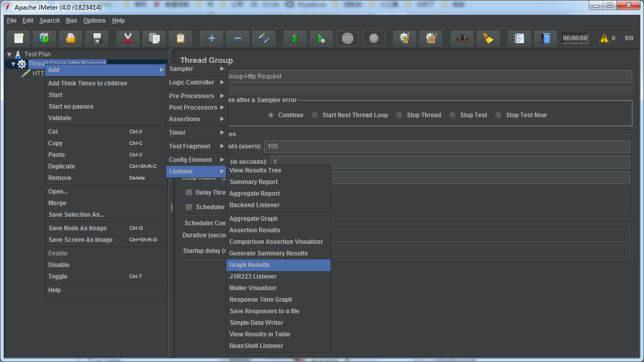Select Save Node As Image
This screenshot has width=644, height=362.
coord(106,228)
